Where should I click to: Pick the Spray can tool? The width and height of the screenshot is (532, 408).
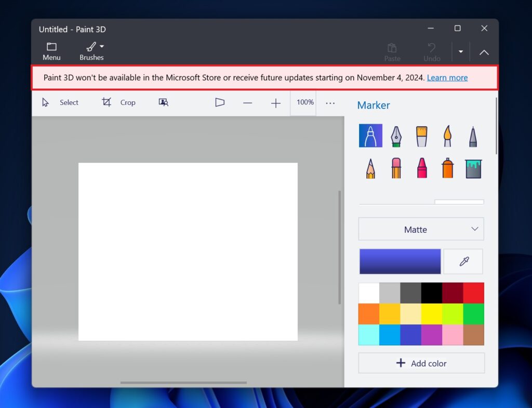[447, 167]
